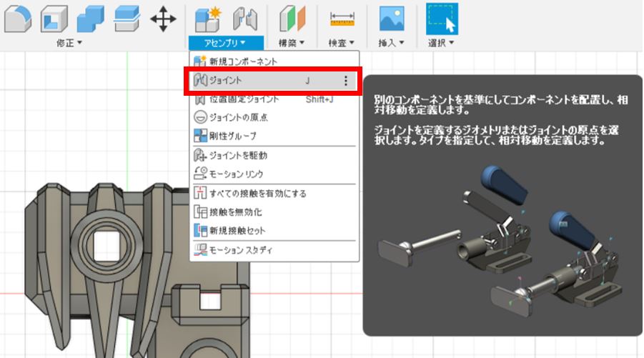Click the Joint toolbar icon

(x=245, y=19)
